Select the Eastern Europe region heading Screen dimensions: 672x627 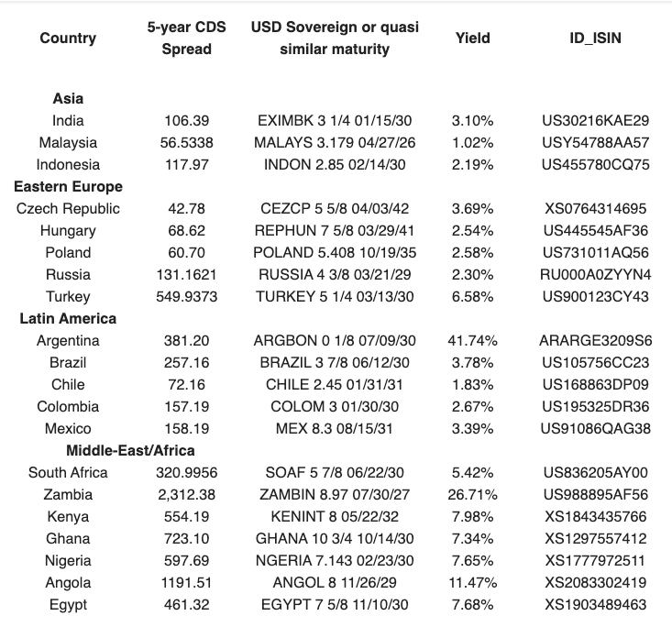pos(68,186)
